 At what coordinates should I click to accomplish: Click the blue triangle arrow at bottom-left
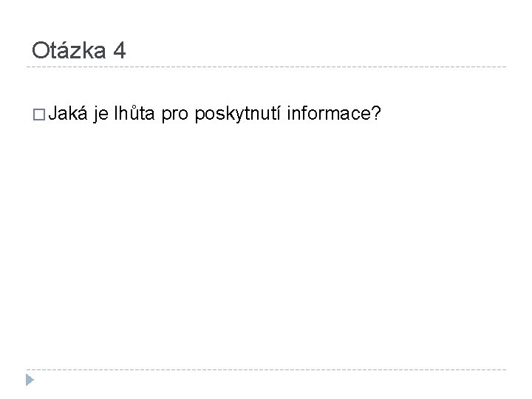pyautogui.click(x=30, y=380)
